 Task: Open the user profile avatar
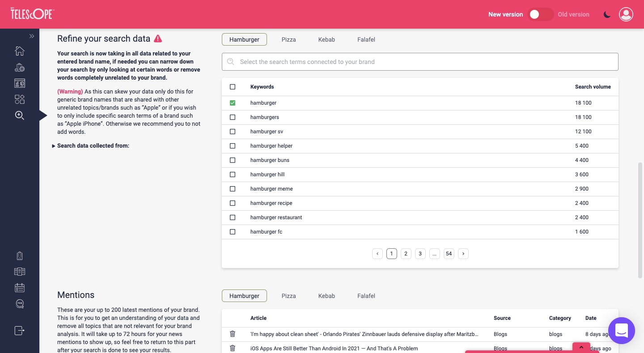[x=626, y=14]
